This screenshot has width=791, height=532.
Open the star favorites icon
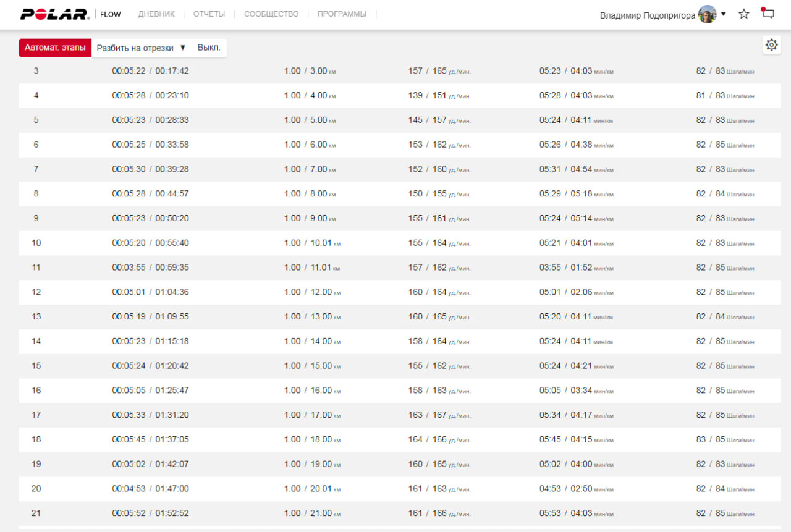coord(744,14)
